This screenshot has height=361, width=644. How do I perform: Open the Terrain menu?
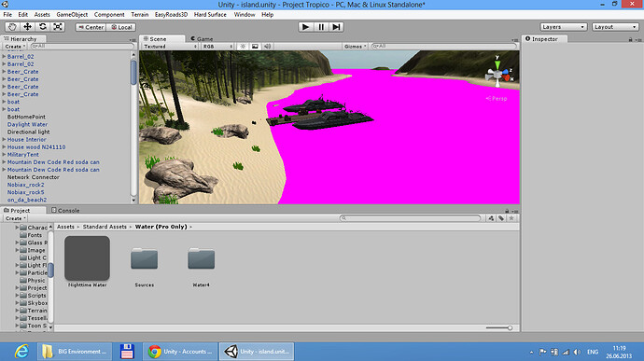[140, 14]
